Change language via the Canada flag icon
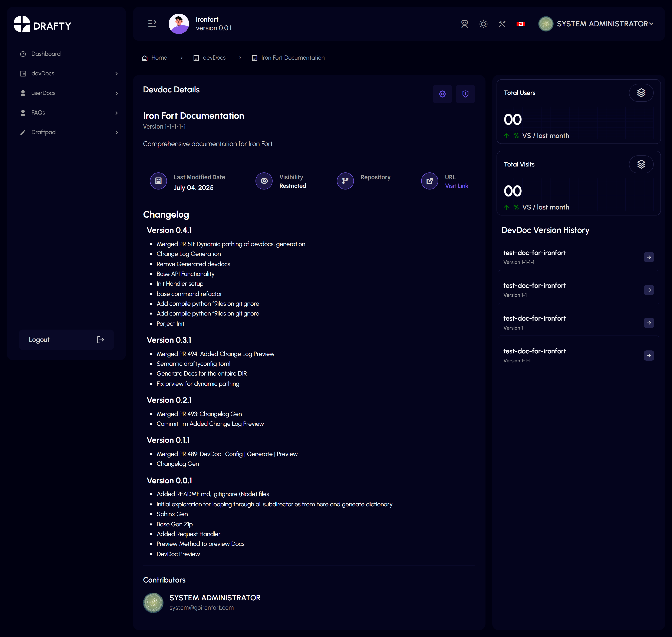Screen dimensions: 672x637 (520, 24)
